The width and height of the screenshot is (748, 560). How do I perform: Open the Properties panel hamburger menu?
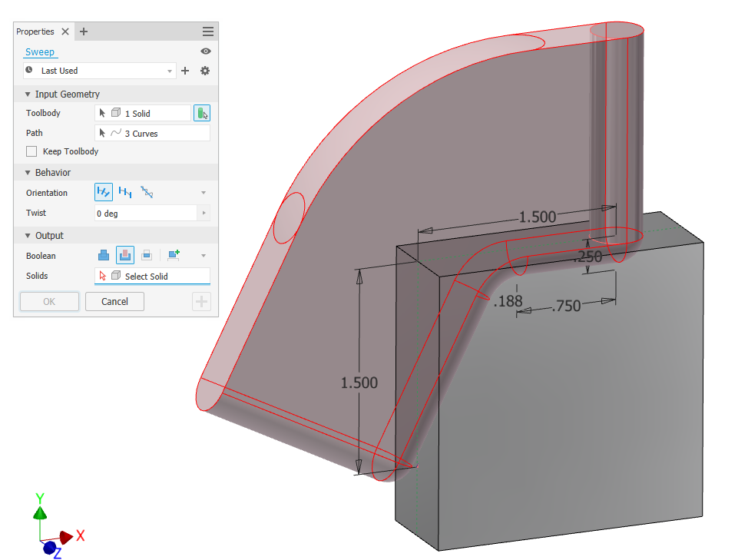coord(208,31)
